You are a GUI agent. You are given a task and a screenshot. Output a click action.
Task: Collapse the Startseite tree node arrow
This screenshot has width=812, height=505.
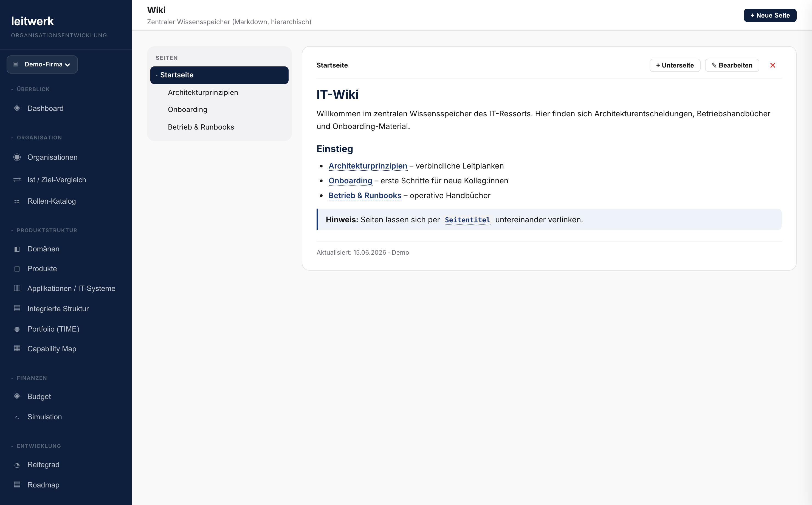click(x=157, y=75)
